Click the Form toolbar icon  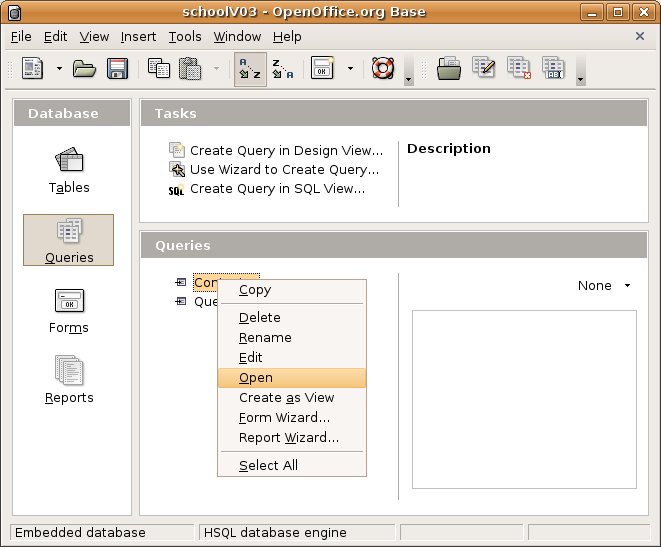[322, 69]
